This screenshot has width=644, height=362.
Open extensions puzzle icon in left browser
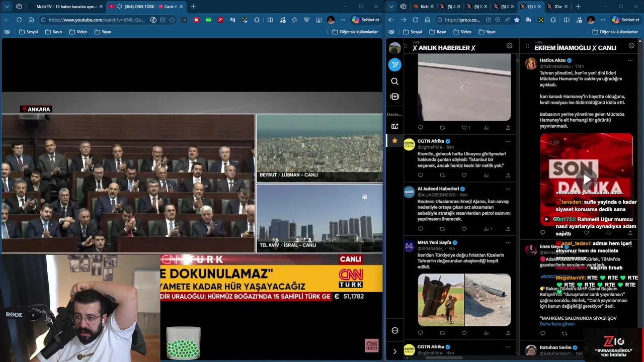[x=257, y=20]
